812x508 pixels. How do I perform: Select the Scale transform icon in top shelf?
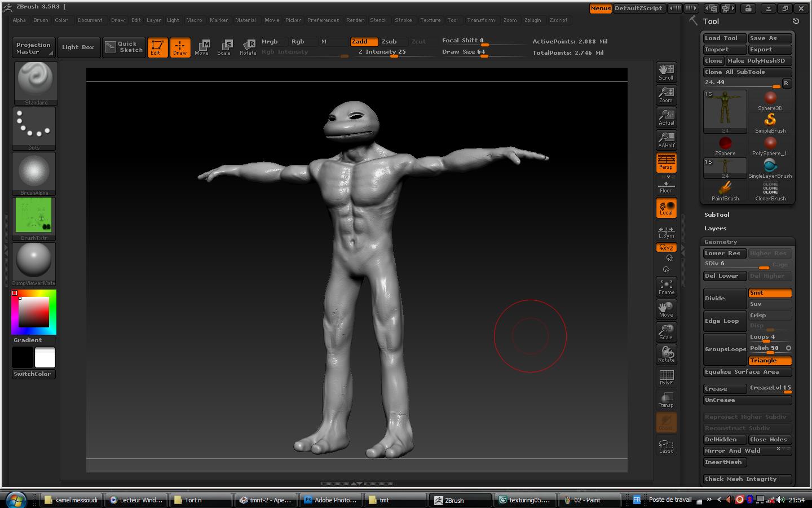tap(224, 47)
